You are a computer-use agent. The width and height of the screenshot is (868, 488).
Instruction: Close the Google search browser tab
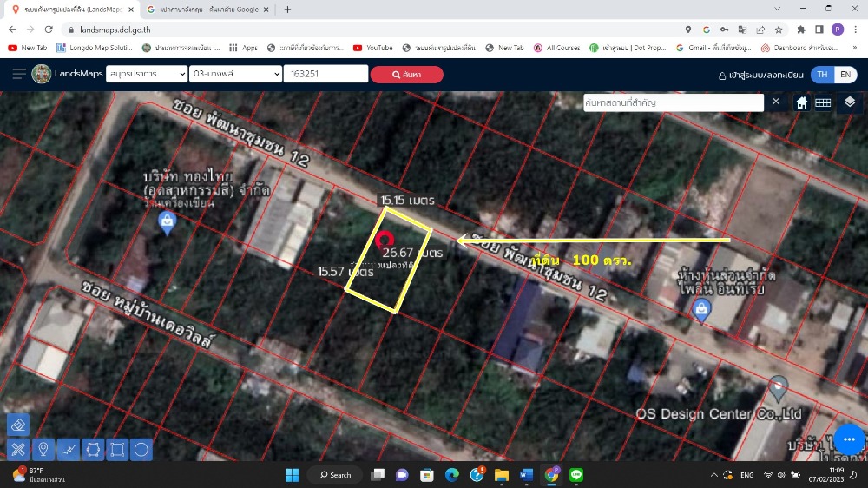pyautogui.click(x=266, y=10)
